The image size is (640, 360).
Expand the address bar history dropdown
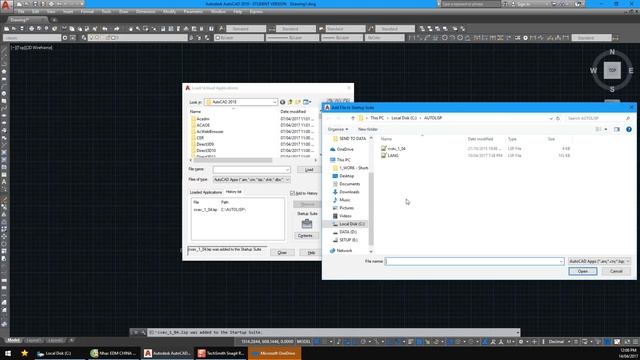551,118
